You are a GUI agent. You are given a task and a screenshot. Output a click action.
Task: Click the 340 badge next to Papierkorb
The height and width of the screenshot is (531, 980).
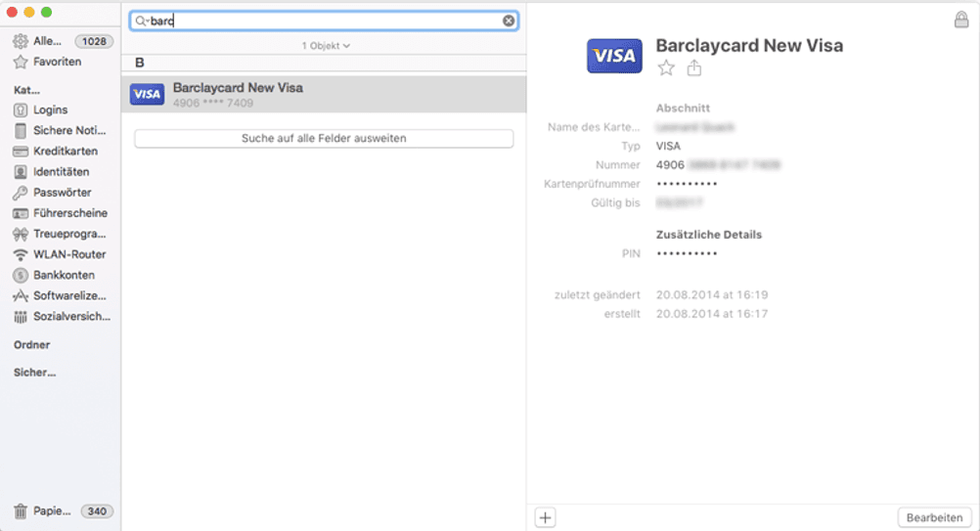coord(97,511)
